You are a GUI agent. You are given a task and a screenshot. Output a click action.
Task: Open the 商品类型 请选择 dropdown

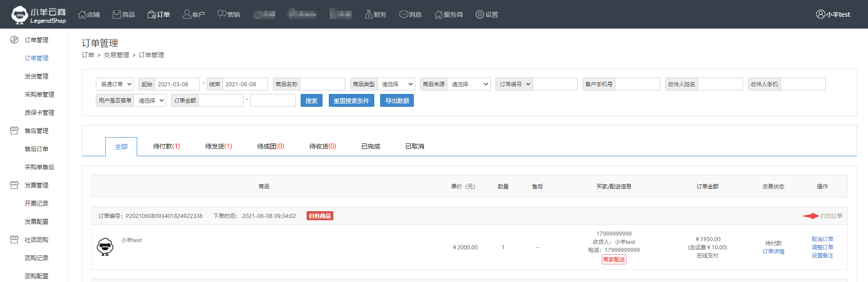[396, 84]
